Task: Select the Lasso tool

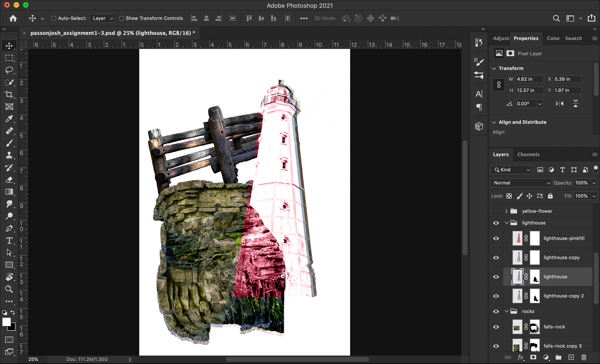Action: point(9,70)
